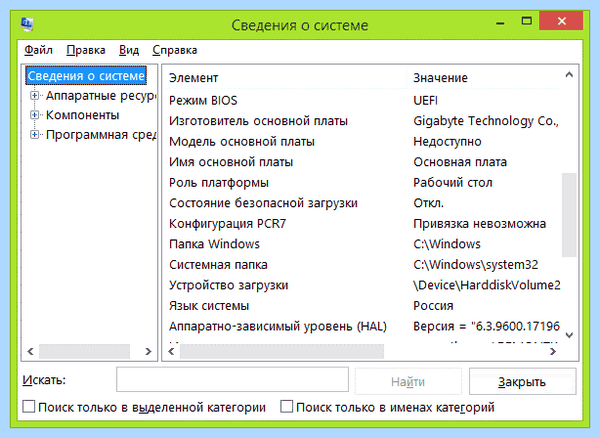The height and width of the screenshot is (438, 600).
Task: Click the System Information app icon in title bar
Action: [27, 24]
